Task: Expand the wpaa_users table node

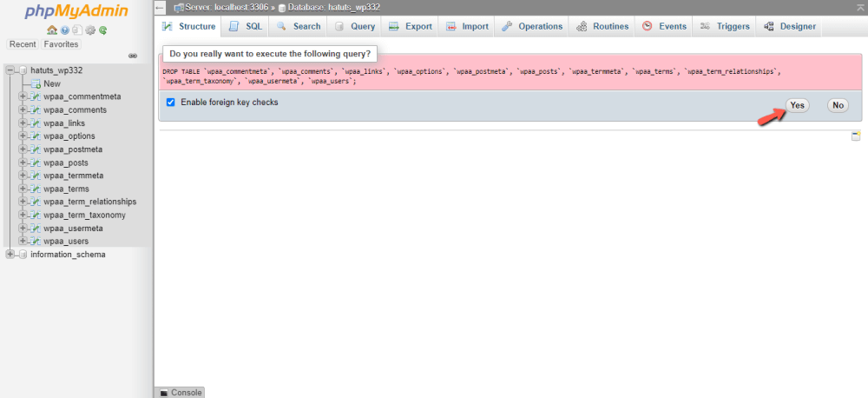Action: [23, 241]
